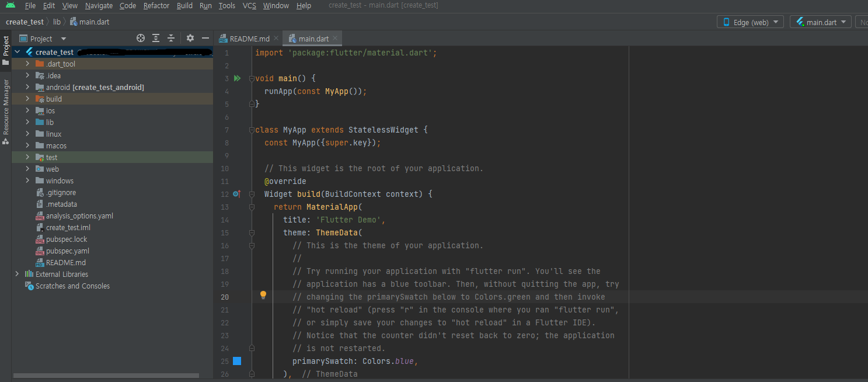Screen dimensions: 868x382
Task: Click Project panel horizontal scrollbar
Action: coord(107,376)
